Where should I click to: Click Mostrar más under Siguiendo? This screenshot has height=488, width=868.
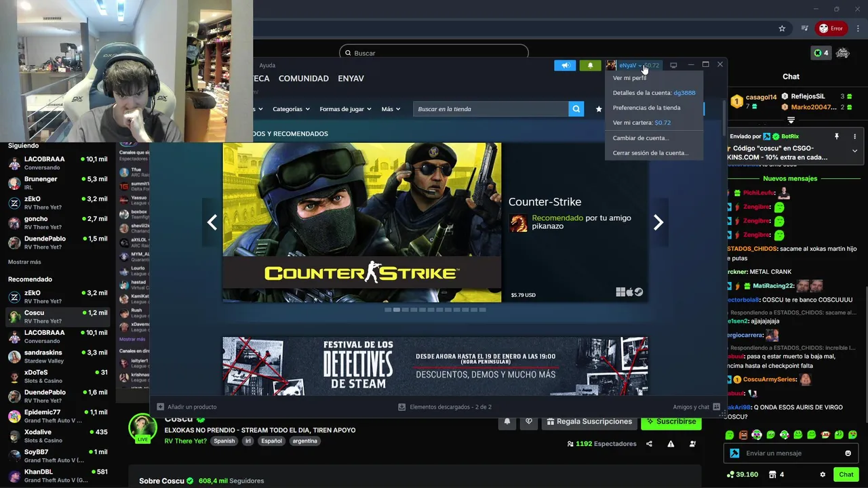click(x=24, y=262)
